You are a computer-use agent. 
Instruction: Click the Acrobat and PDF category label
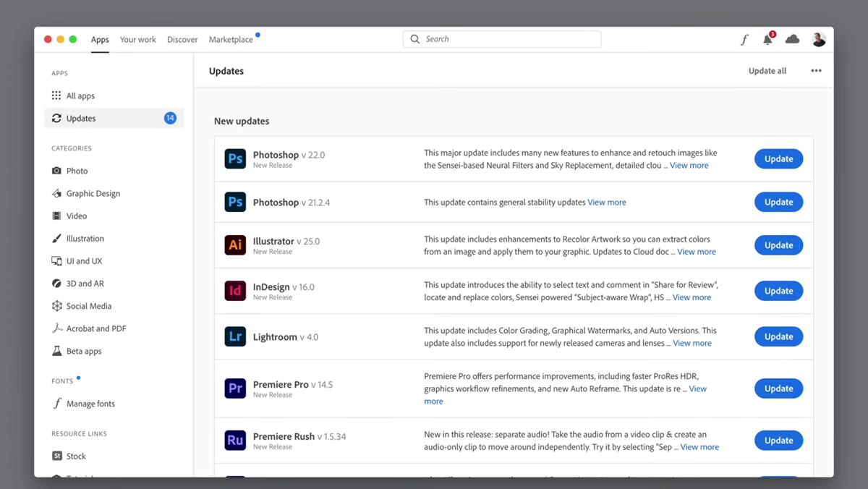(96, 328)
